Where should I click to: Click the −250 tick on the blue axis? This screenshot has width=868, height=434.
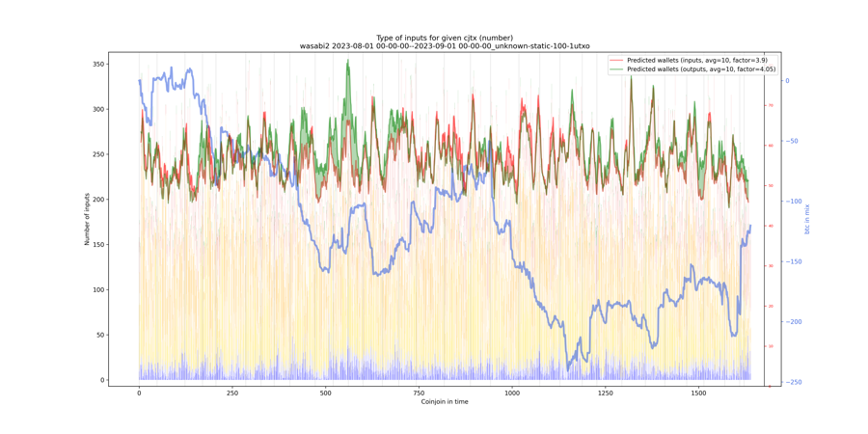click(795, 383)
